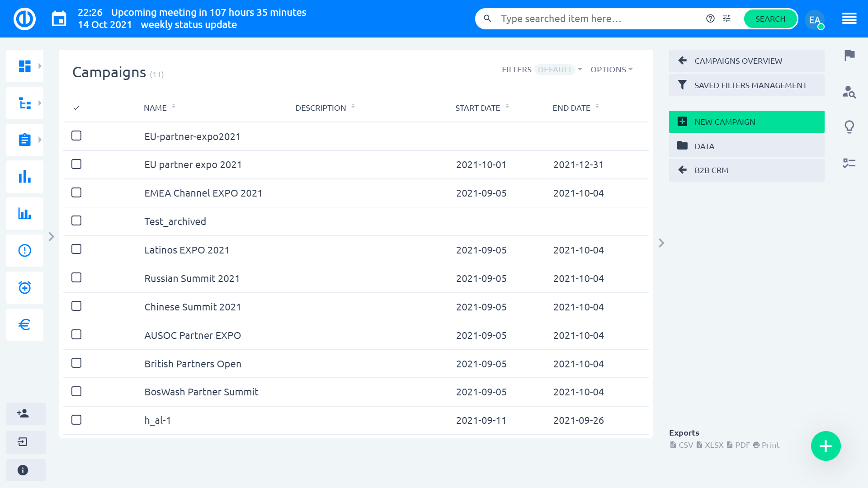This screenshot has height=488, width=868.
Task: Open the exclamation alerts sidebar icon
Action: click(25, 250)
